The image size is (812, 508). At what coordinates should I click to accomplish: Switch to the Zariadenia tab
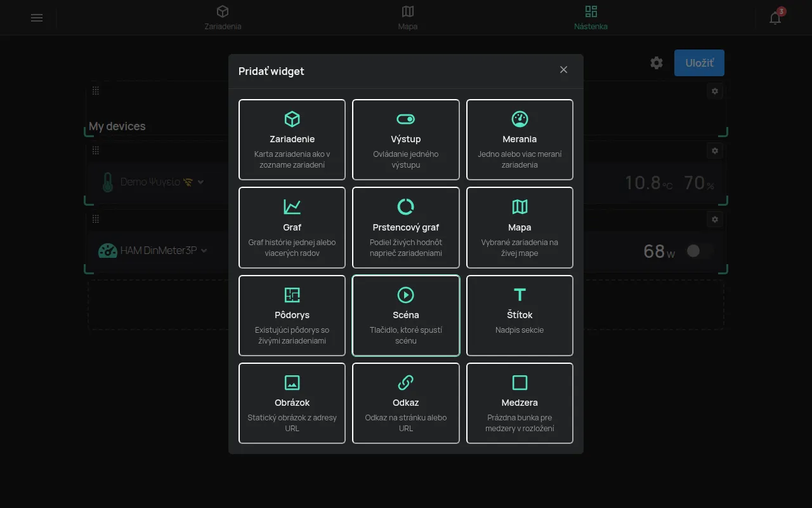coord(223,18)
